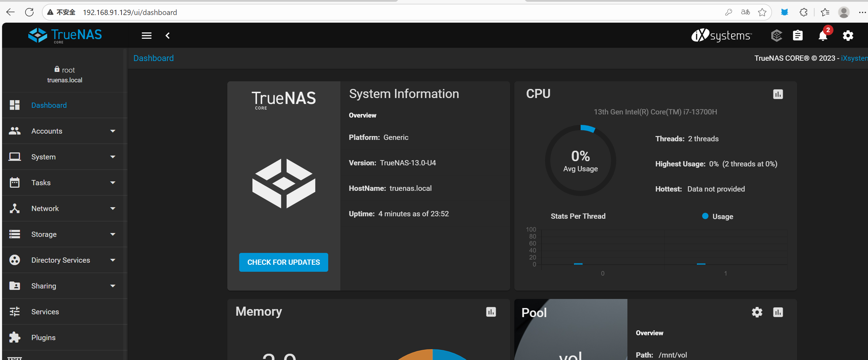Collapse the sidebar with the left chevron
The height and width of the screenshot is (360, 868).
pos(168,36)
